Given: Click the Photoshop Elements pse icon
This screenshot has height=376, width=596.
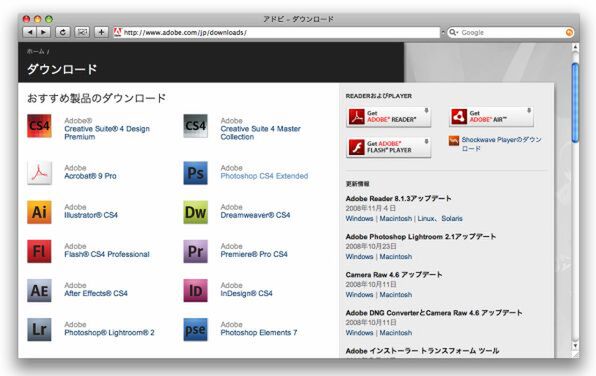Looking at the screenshot, I should (195, 330).
